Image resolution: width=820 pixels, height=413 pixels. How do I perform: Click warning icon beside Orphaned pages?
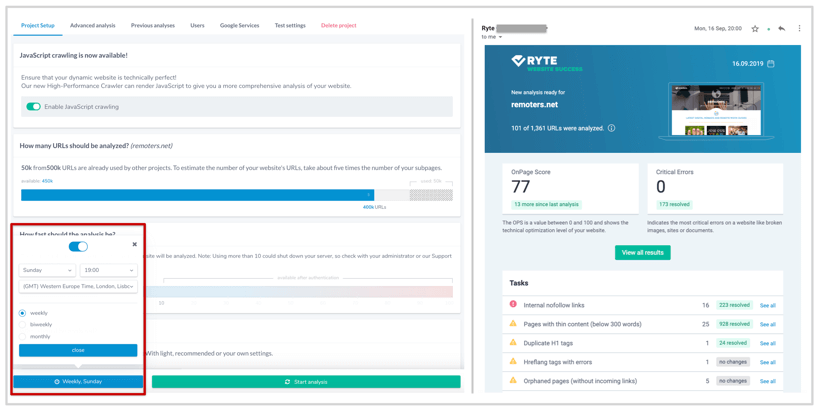pos(513,380)
